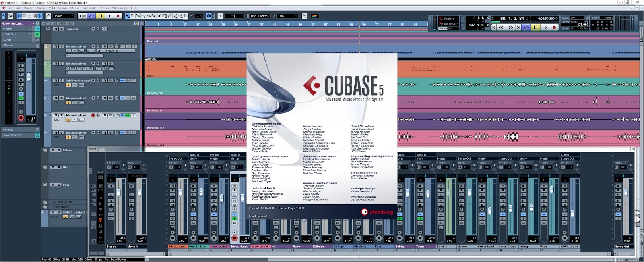Select the Object Selection arrow tool
Screen dimensions: 644x262
click(128, 16)
